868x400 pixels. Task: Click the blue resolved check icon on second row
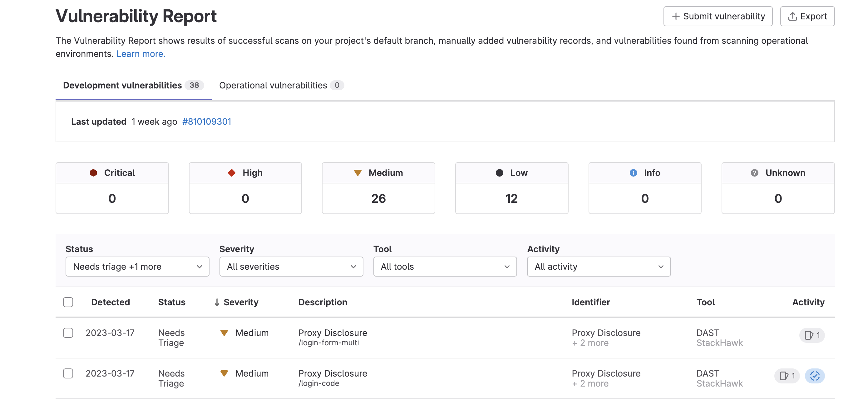pos(814,376)
